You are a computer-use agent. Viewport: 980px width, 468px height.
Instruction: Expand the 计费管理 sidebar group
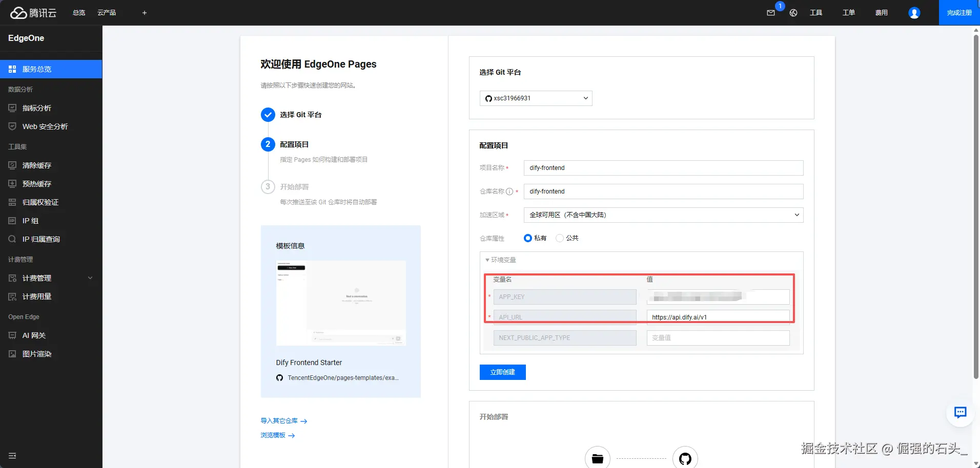point(51,278)
